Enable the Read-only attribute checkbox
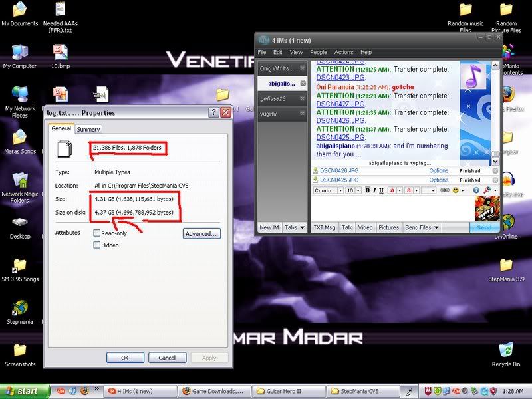 97,233
